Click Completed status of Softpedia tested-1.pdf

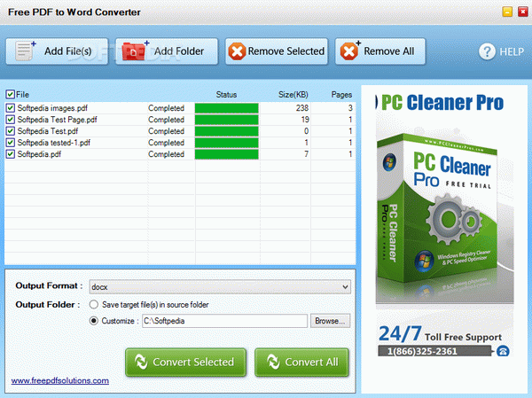pos(167,143)
